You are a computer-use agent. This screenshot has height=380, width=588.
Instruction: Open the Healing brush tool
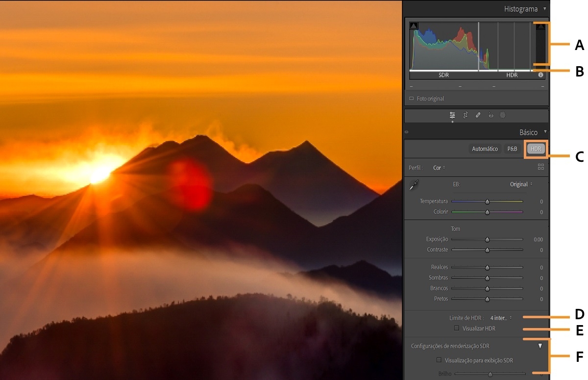(479, 115)
